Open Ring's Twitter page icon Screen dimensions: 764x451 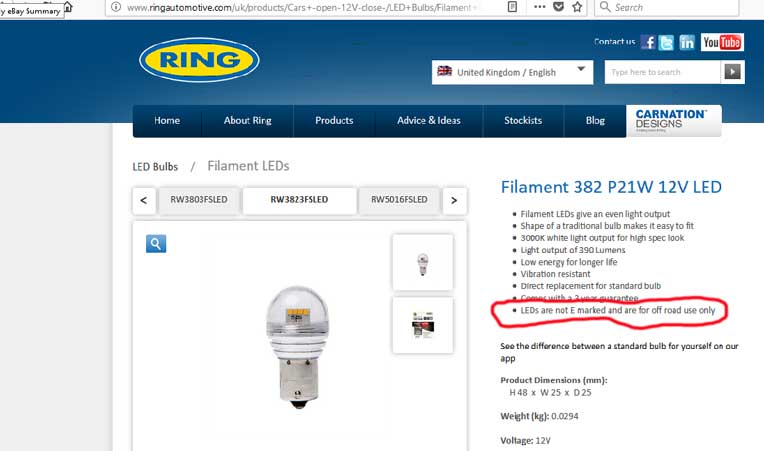pyautogui.click(x=666, y=42)
